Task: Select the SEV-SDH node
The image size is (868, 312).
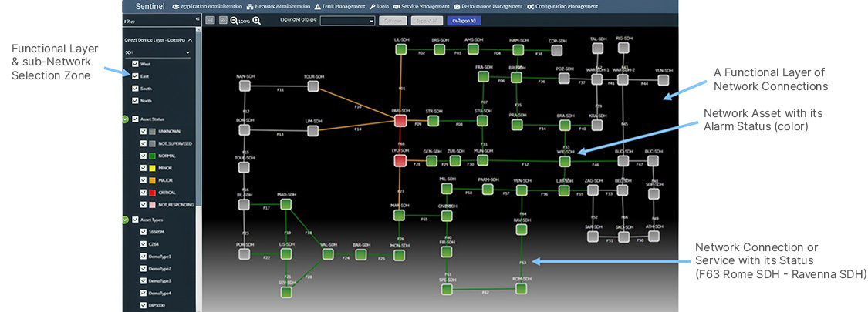Action: coord(285,292)
